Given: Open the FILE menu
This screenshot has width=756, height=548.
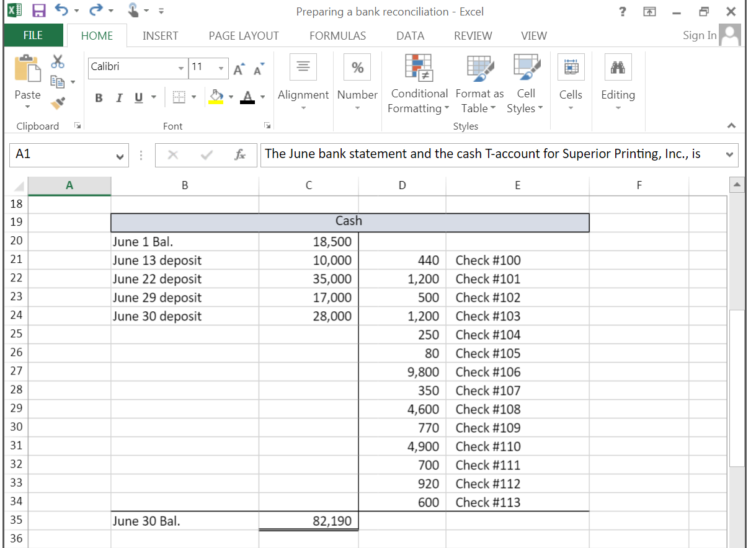Looking at the screenshot, I should (x=33, y=35).
